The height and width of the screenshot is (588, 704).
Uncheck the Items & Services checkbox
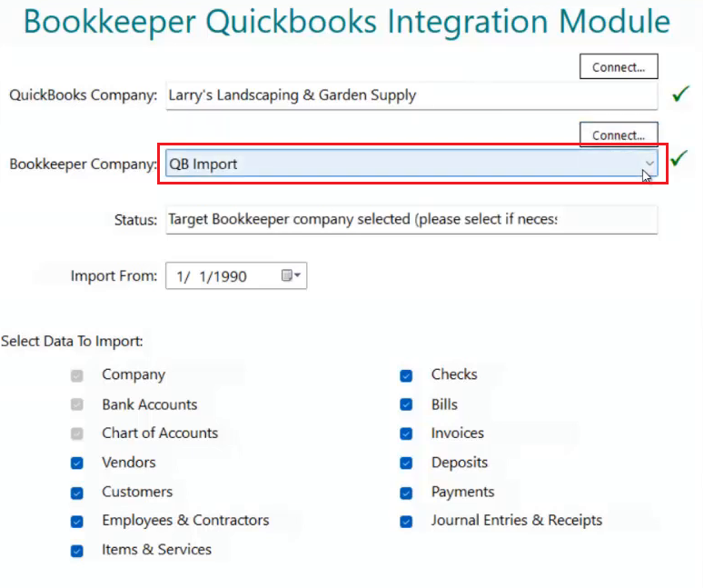coord(77,551)
